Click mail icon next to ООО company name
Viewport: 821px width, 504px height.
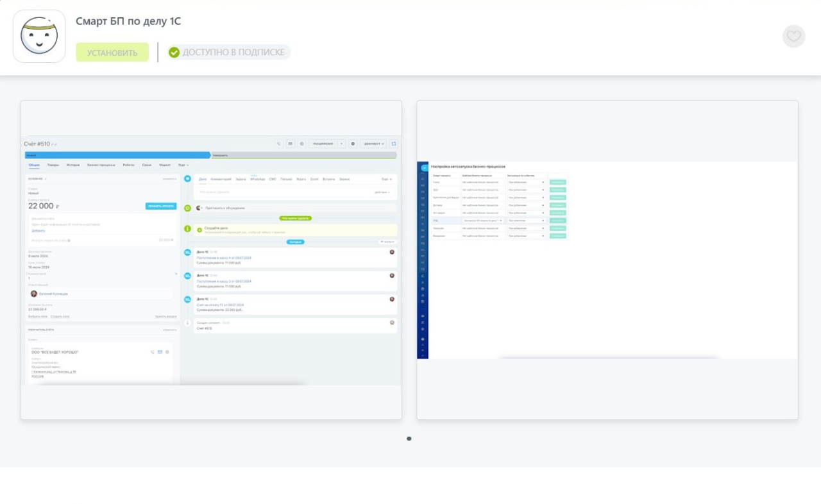[160, 352]
